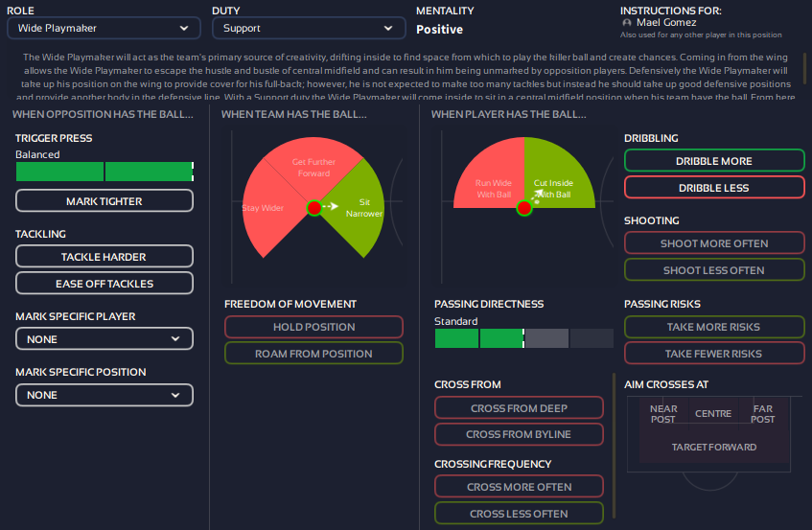Enable Tackle Harder instruction
812x530 pixels.
(x=104, y=256)
